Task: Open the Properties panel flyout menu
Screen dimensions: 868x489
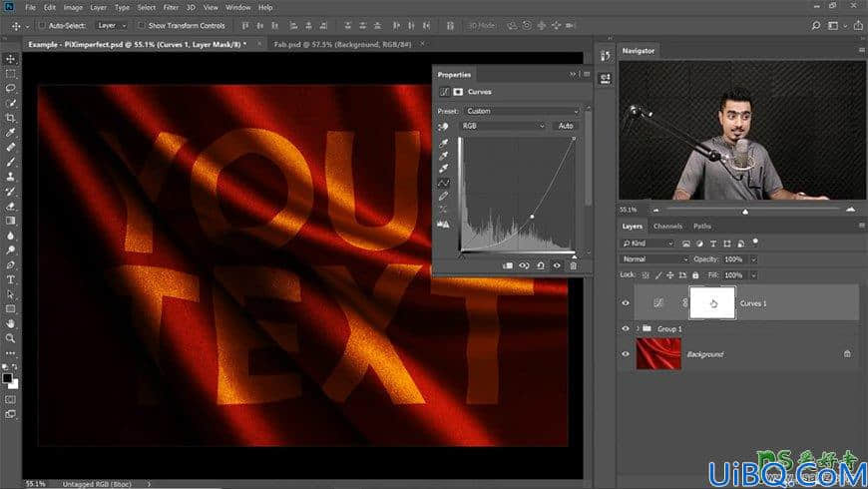Action: (x=587, y=74)
